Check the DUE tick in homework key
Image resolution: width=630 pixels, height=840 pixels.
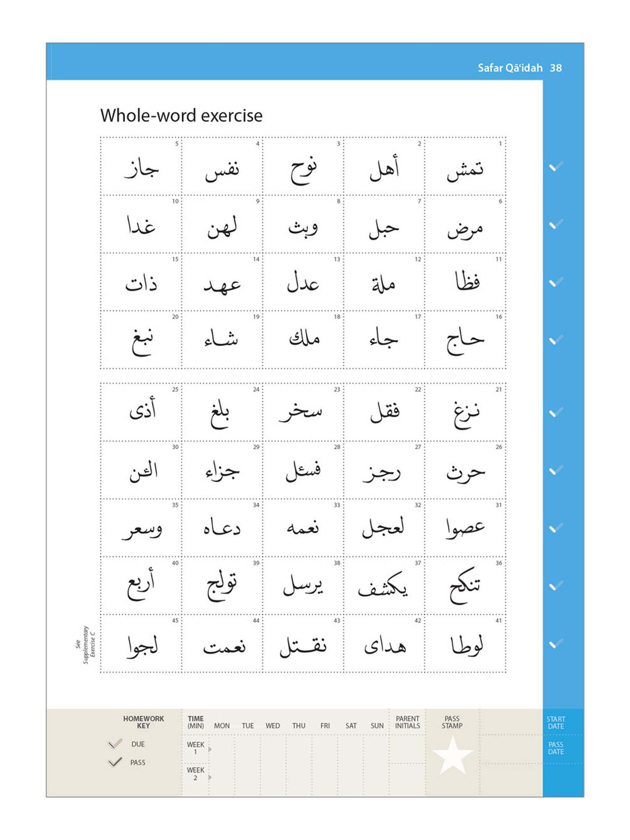pos(116,744)
